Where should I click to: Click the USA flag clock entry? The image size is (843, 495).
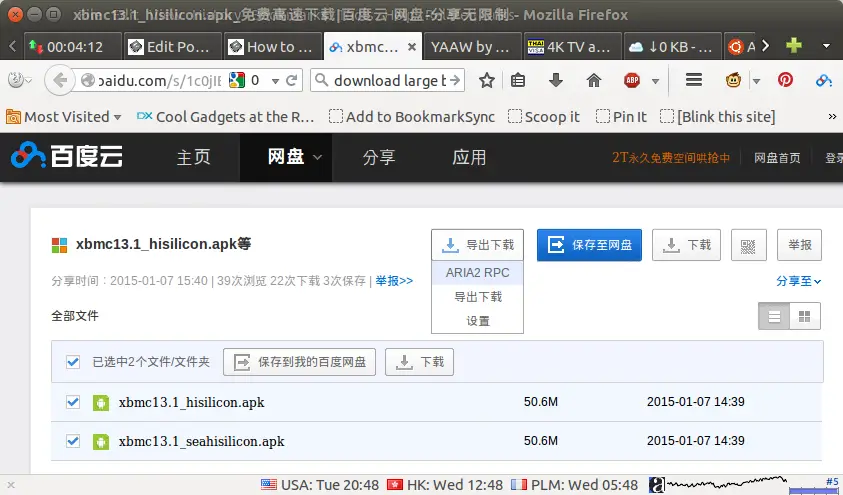pyautogui.click(x=319, y=485)
